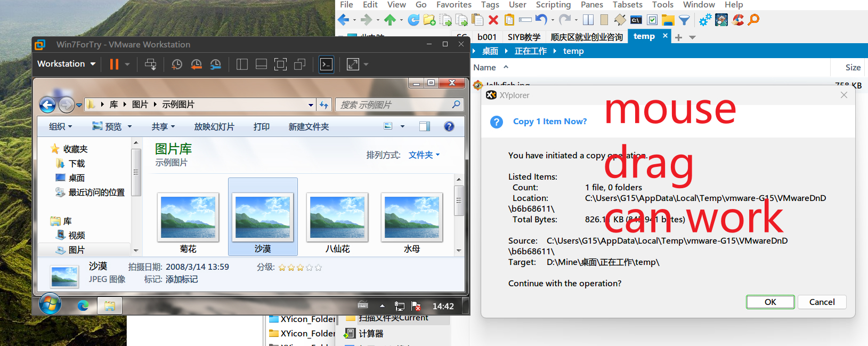Open the Favorites menu in XYplorer
This screenshot has width=868, height=346.
(454, 5)
